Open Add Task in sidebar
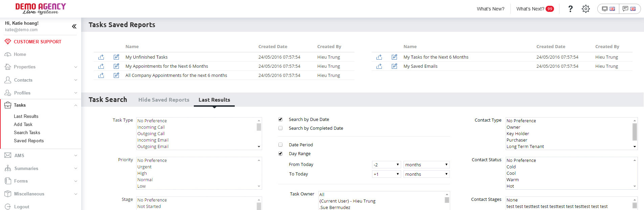 click(x=23, y=124)
